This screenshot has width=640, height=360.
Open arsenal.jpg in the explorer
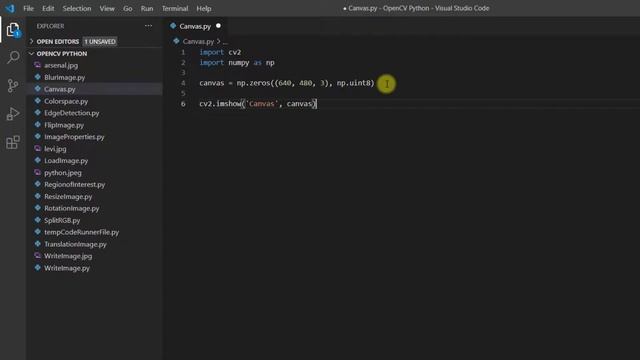(x=61, y=65)
